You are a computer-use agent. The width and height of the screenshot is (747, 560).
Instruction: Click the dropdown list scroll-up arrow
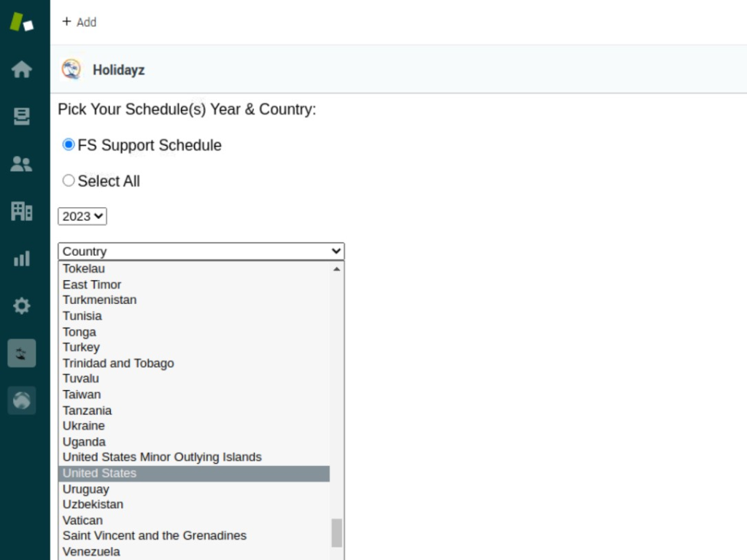[x=336, y=269]
